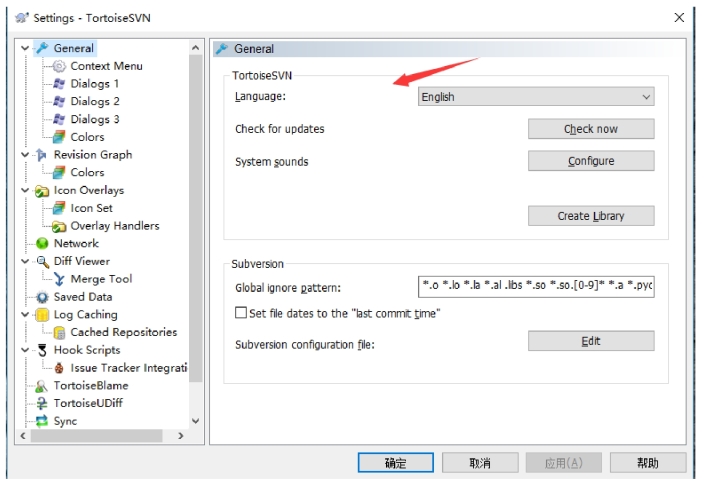This screenshot has width=708, height=489.
Task: Click the tree's vertical scrollbar up arrow
Action: point(196,47)
